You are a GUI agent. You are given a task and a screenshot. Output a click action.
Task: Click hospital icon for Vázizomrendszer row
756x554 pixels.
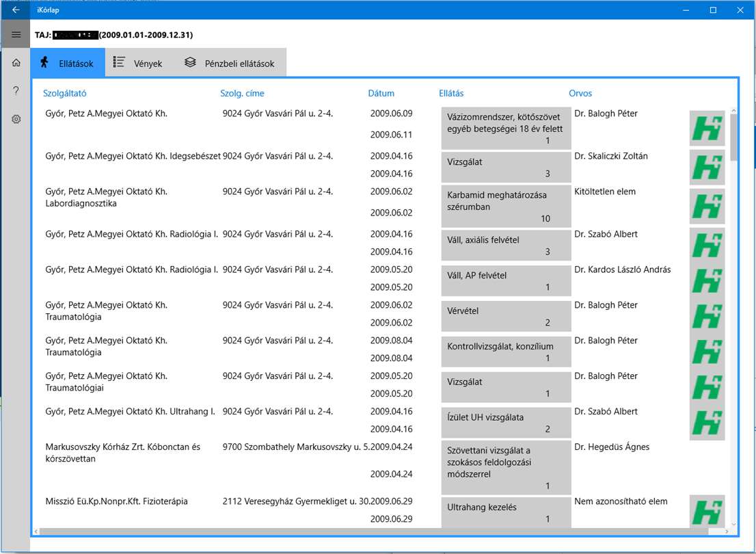(707, 128)
